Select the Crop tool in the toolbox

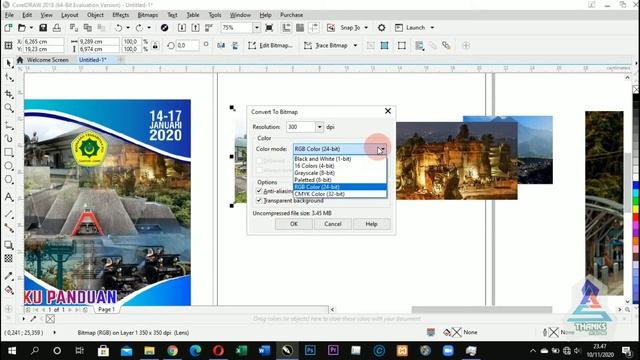click(9, 94)
